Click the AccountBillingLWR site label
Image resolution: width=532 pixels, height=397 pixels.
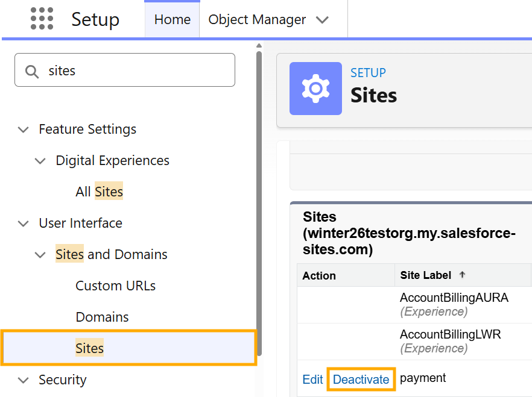pos(450,334)
